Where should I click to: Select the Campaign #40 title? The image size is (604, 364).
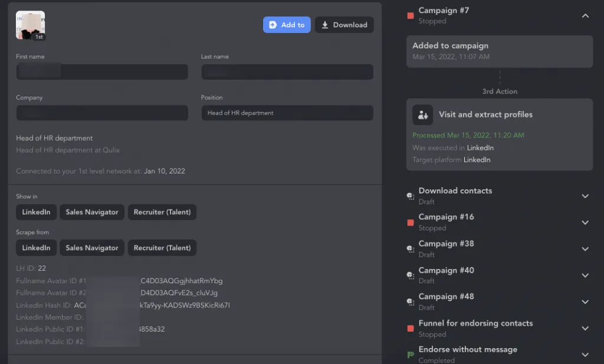point(446,270)
